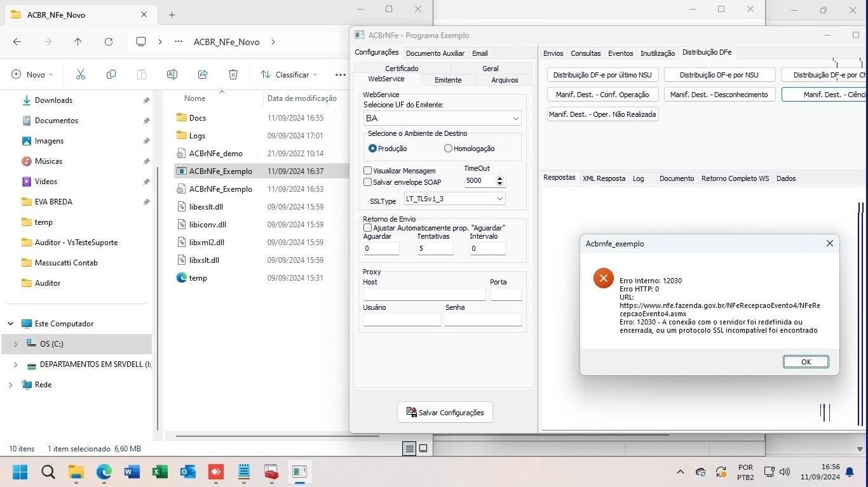Open the XML Resposta tab
The width and height of the screenshot is (868, 487).
[604, 178]
